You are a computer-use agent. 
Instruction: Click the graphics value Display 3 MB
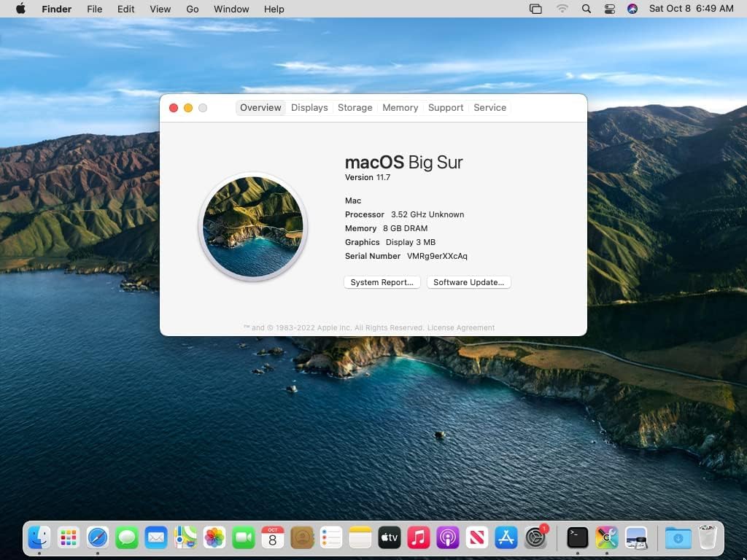pyautogui.click(x=411, y=242)
